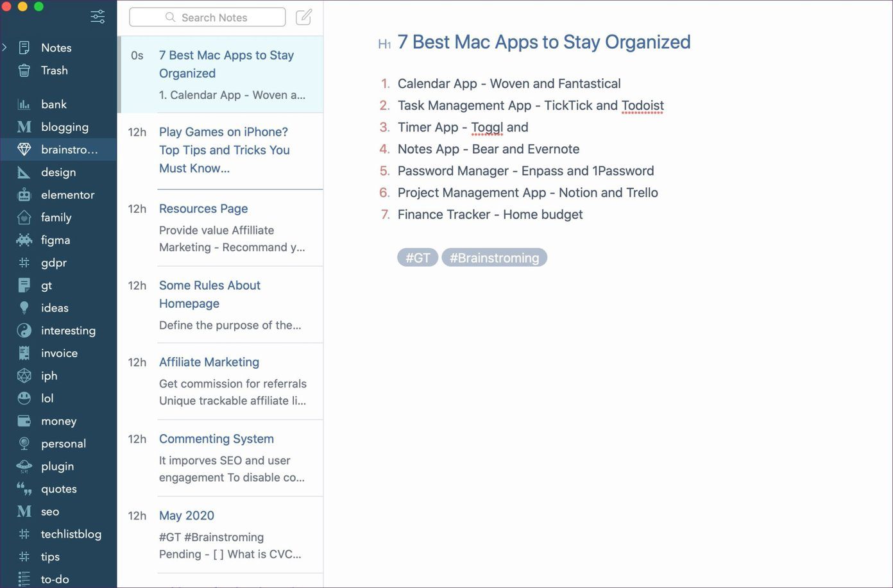Click the quotes tag quotation icon
893x588 pixels.
24,489
